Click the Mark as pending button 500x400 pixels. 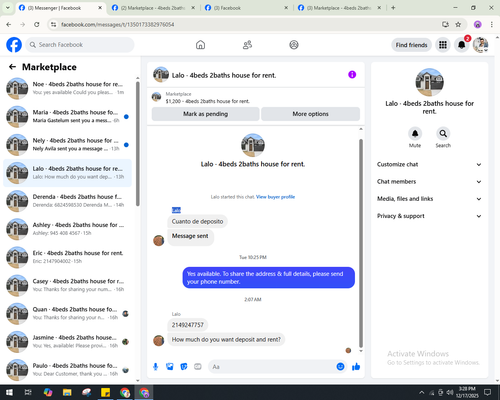click(206, 114)
